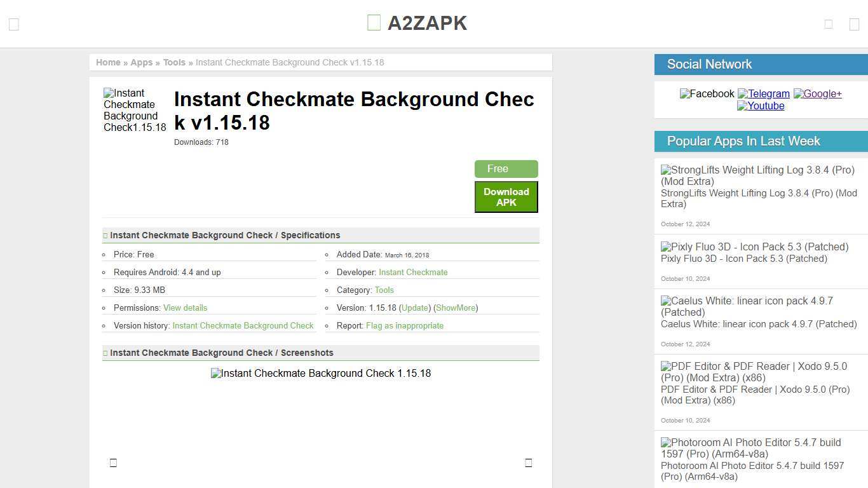
Task: Click the A2ZAPK logo icon in header
Action: click(x=372, y=22)
